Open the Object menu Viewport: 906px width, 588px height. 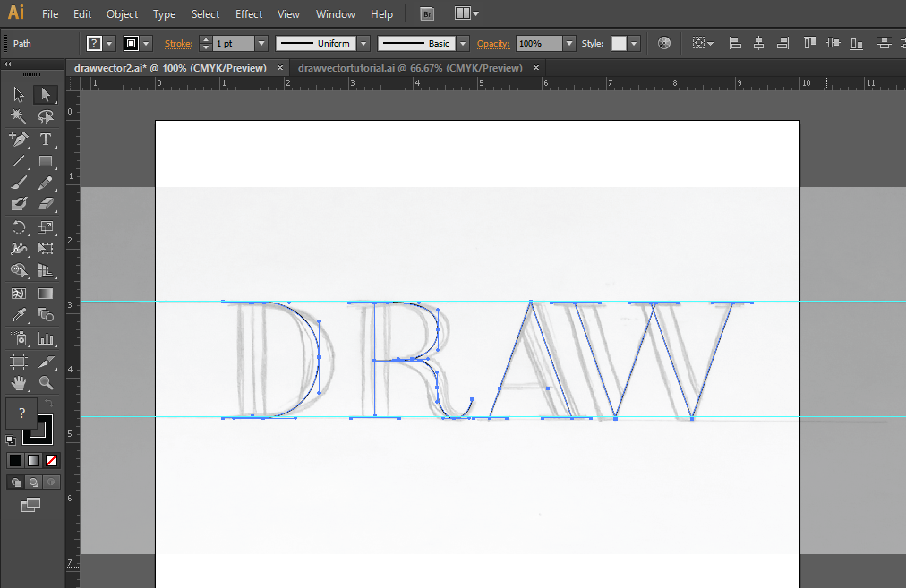[122, 13]
